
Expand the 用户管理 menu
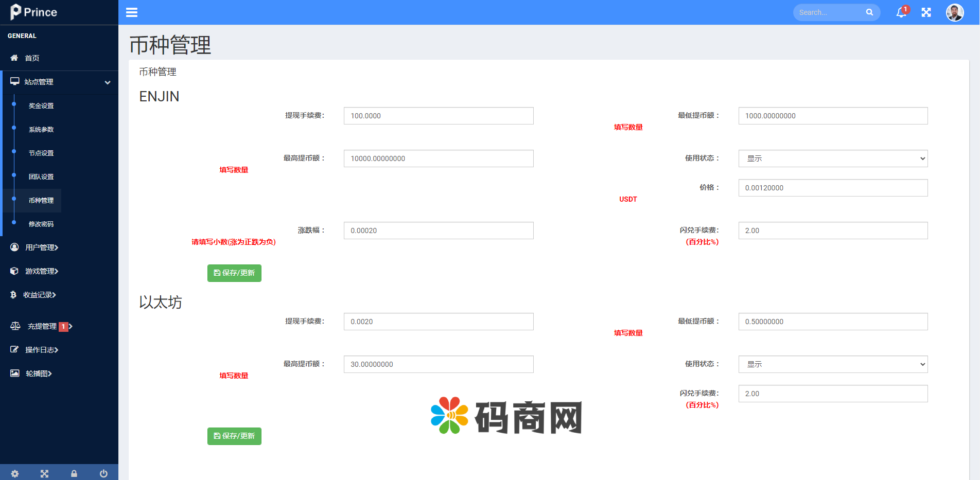click(41, 247)
